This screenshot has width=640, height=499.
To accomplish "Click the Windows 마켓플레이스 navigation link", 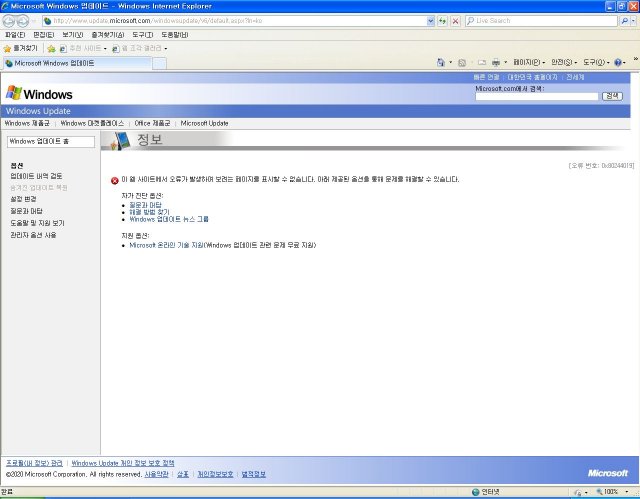I will (x=92, y=123).
